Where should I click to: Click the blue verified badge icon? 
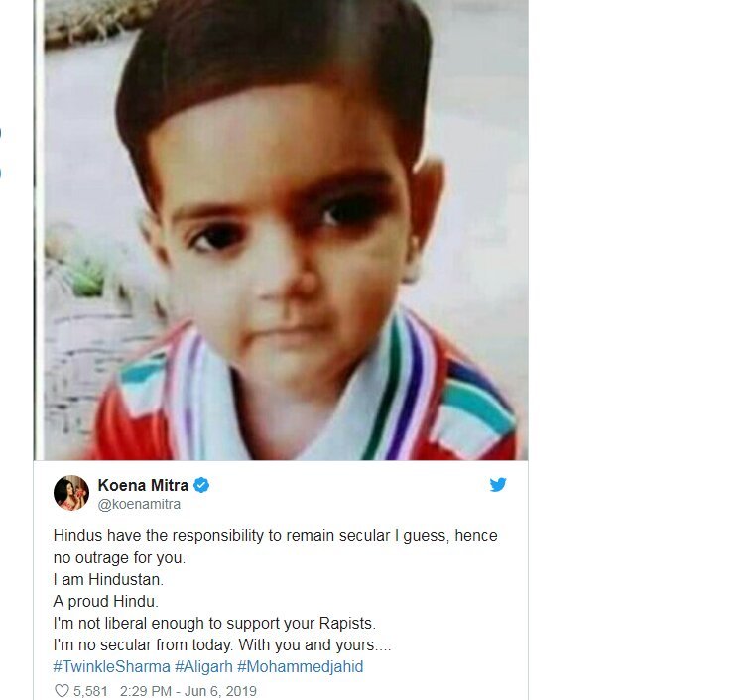[x=201, y=485]
